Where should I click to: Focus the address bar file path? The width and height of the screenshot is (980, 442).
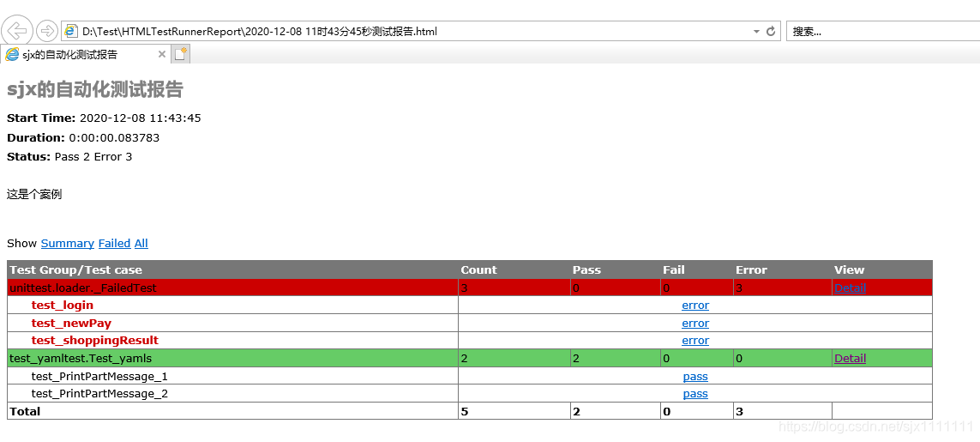(260, 31)
